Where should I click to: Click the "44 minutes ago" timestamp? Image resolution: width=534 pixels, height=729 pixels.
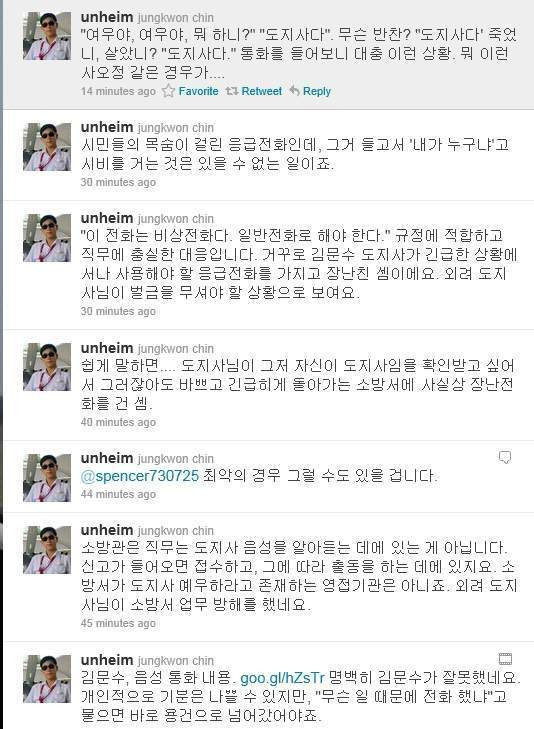pos(118,494)
